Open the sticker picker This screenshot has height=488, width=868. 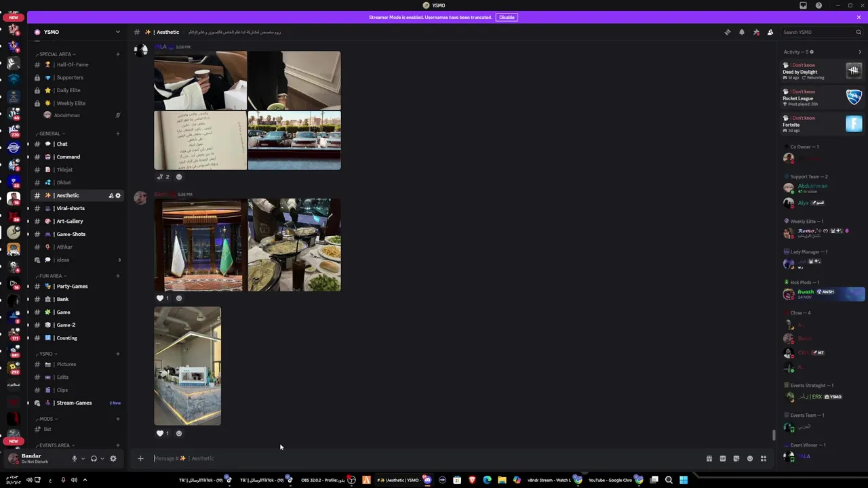736,459
